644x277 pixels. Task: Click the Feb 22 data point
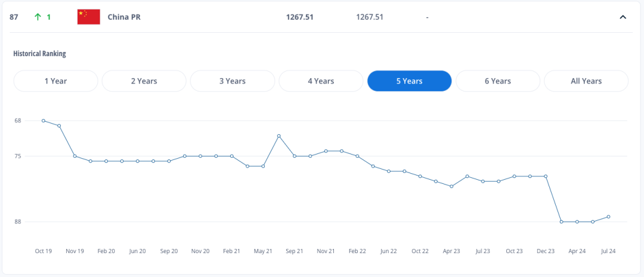(357, 156)
